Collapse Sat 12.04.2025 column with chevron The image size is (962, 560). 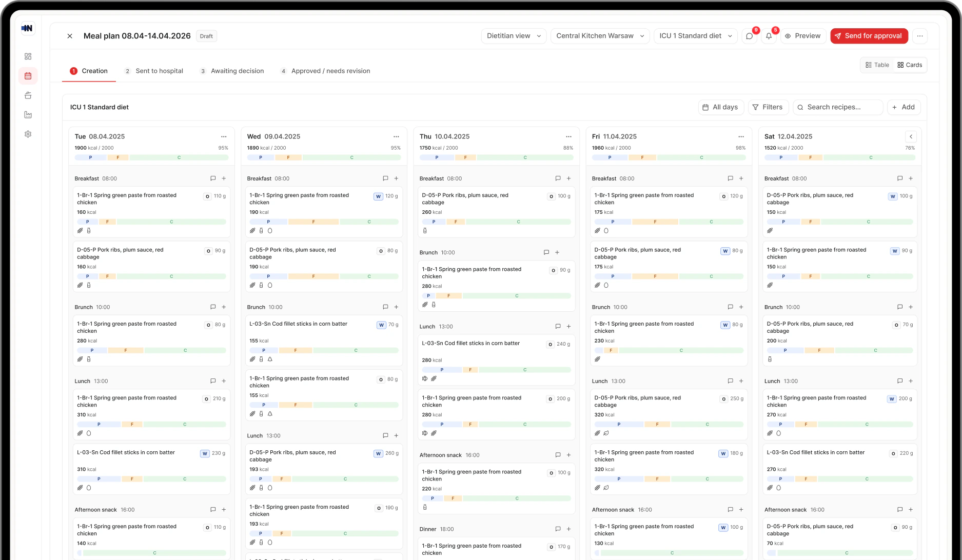pos(911,136)
